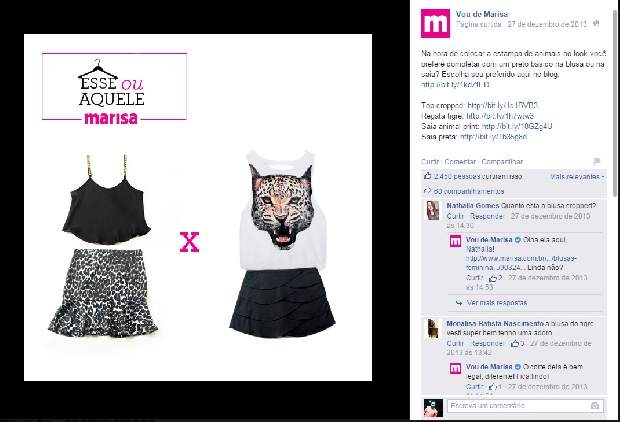Click the Vou de Marisa page name

coord(482,14)
